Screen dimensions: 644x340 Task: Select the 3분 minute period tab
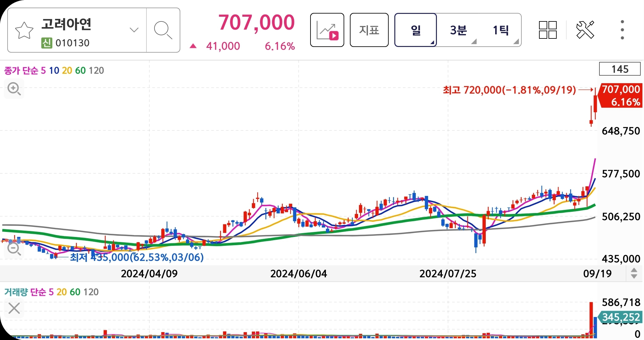(458, 30)
